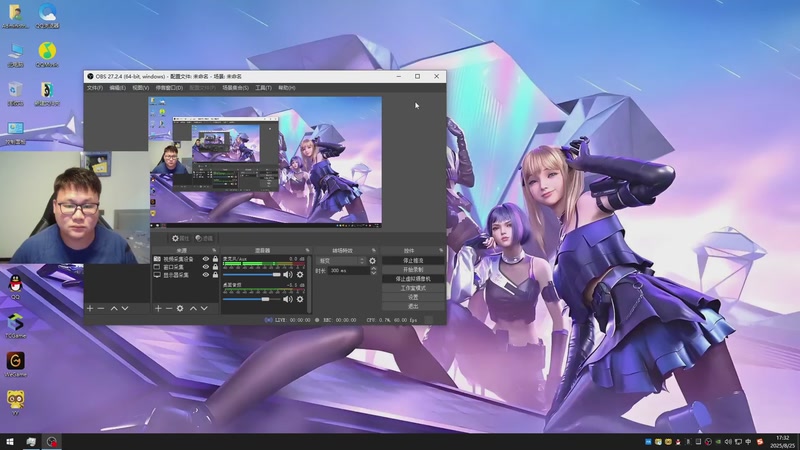
Task: Open the scene transition type dropdown
Action: [x=340, y=261]
